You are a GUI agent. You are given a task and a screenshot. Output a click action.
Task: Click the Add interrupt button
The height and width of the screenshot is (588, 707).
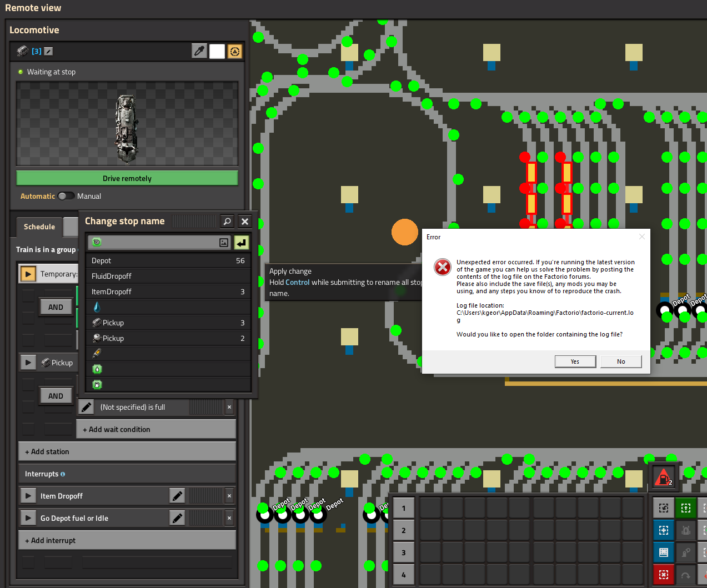(x=127, y=540)
